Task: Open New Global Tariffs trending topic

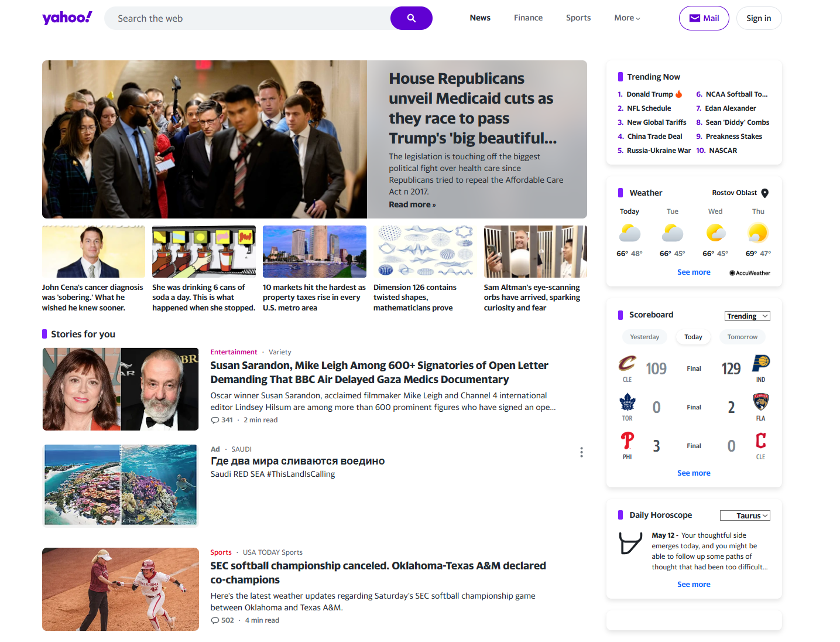Action: tap(656, 122)
